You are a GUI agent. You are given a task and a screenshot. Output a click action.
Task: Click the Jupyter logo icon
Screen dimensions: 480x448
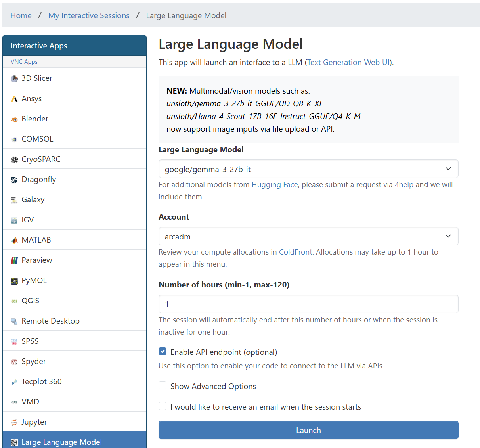[x=14, y=422]
